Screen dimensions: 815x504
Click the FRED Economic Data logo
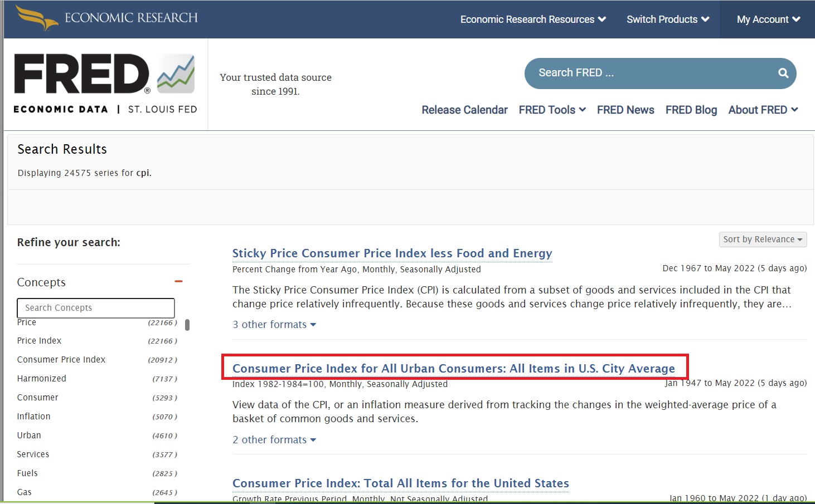[x=105, y=84]
